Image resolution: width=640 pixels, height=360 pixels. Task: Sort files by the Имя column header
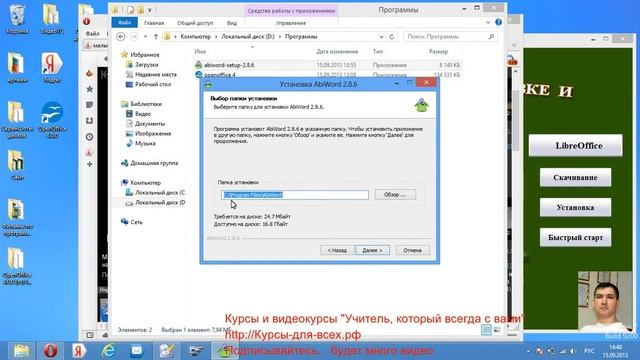(200, 51)
